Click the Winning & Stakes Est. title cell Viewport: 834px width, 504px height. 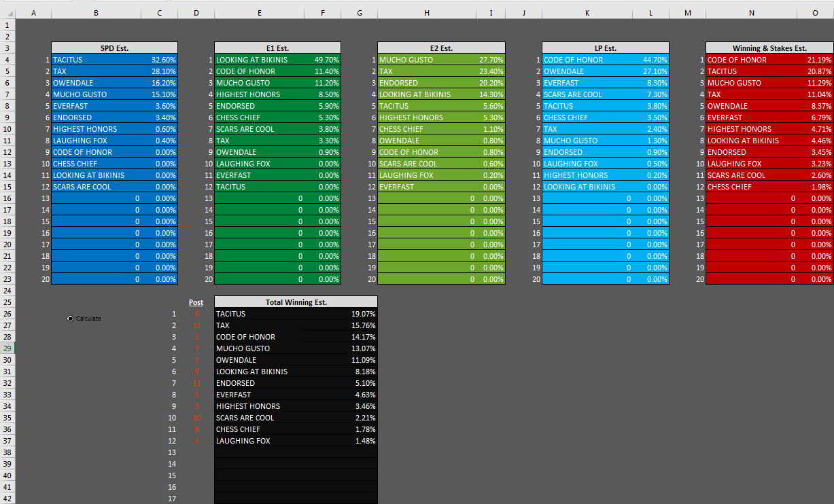[x=769, y=48]
